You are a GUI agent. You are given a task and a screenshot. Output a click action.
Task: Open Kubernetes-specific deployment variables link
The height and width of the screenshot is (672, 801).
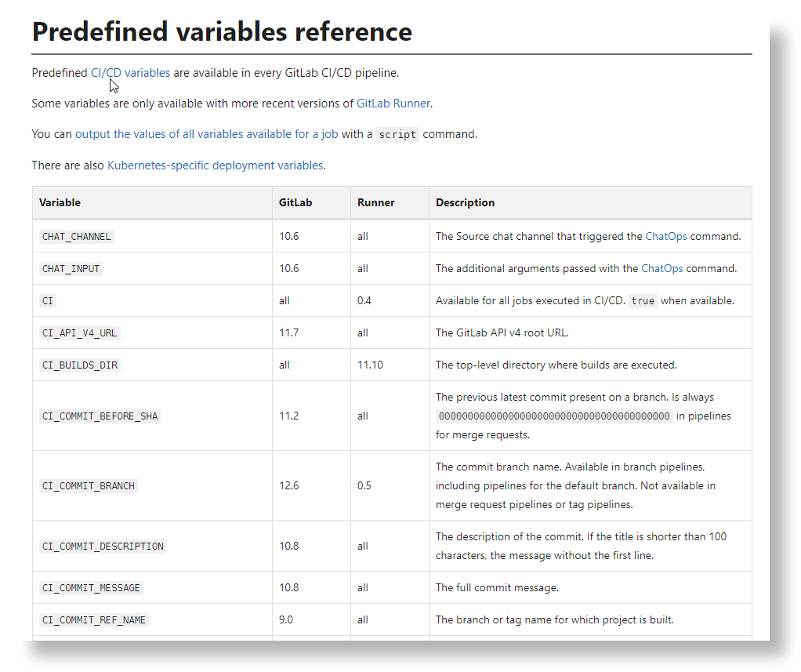coord(216,165)
